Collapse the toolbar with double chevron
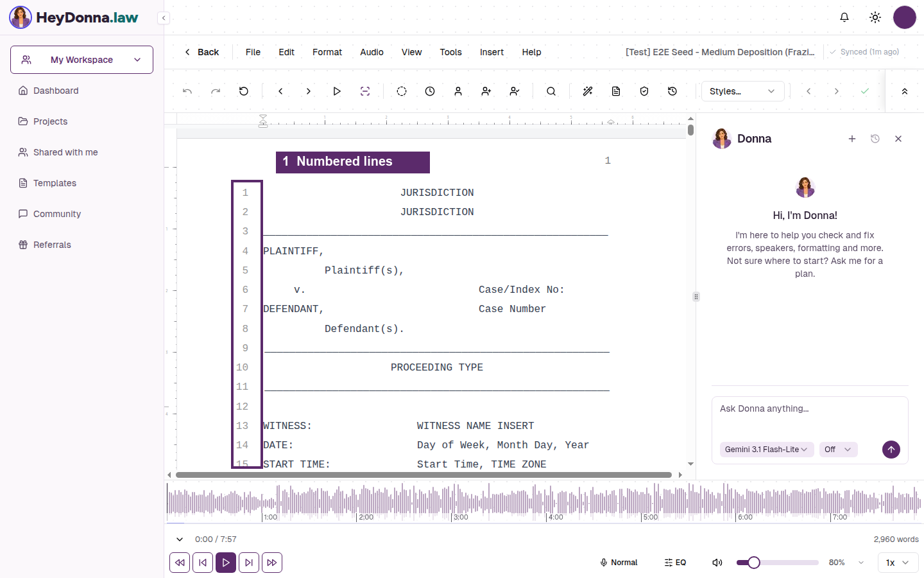 (905, 91)
